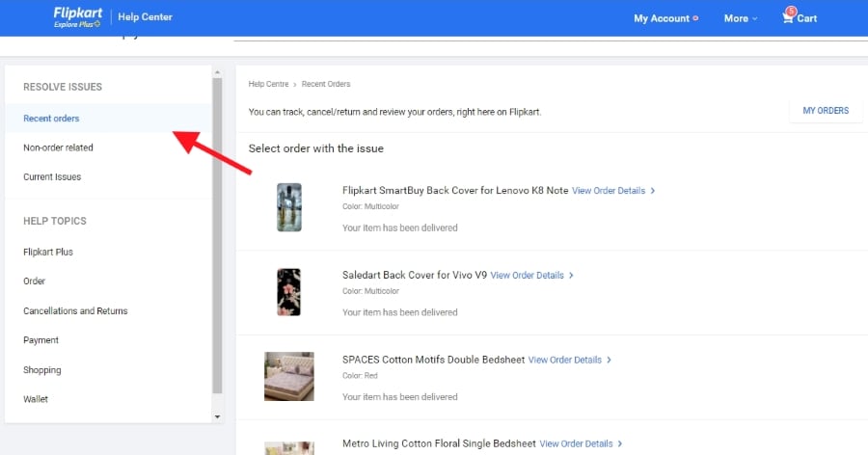
Task: Select Non-order related option
Action: (58, 147)
